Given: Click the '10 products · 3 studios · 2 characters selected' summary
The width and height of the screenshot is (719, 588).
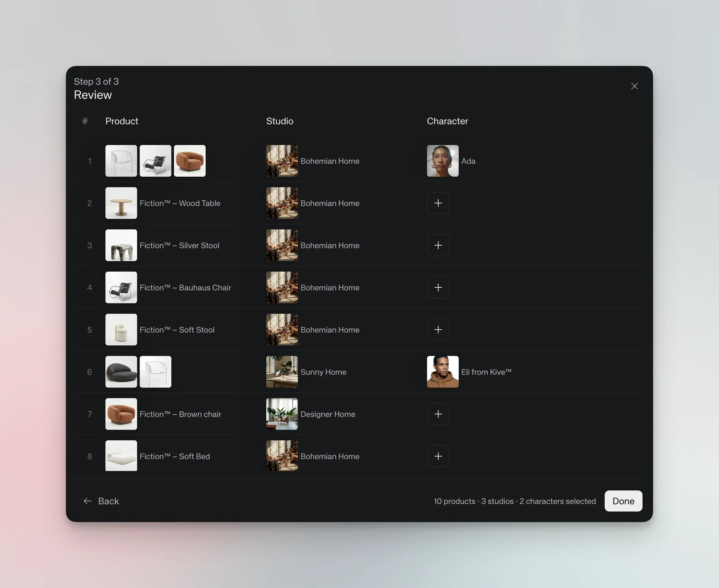Looking at the screenshot, I should pos(514,501).
